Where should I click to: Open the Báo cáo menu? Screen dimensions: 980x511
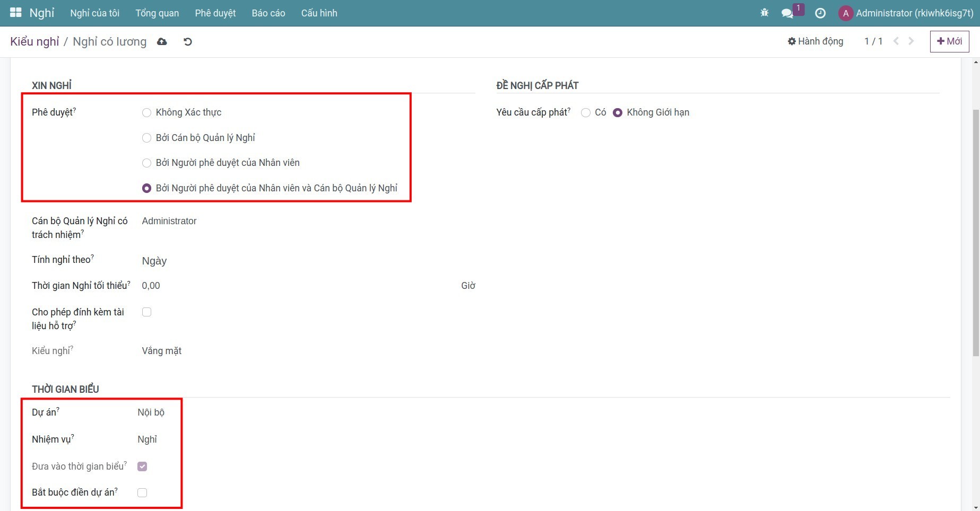(268, 13)
